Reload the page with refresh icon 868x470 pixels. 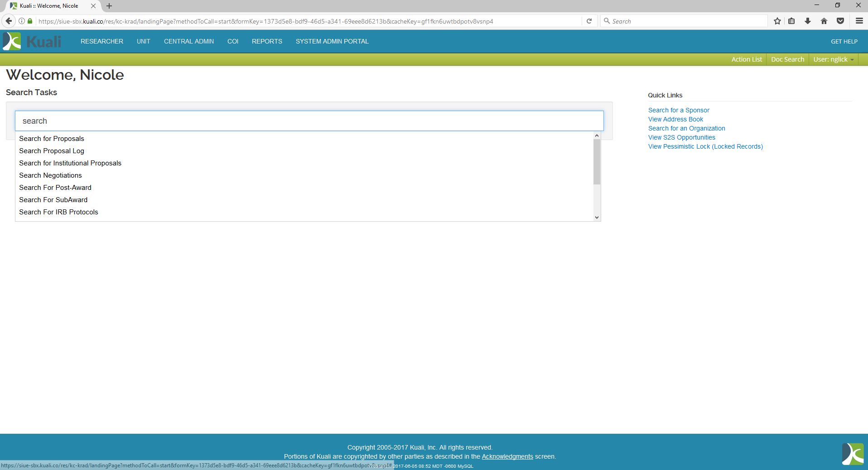pos(589,21)
